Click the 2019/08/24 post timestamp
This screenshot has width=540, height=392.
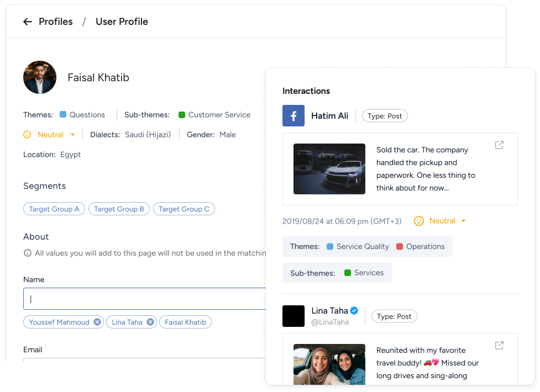click(342, 221)
